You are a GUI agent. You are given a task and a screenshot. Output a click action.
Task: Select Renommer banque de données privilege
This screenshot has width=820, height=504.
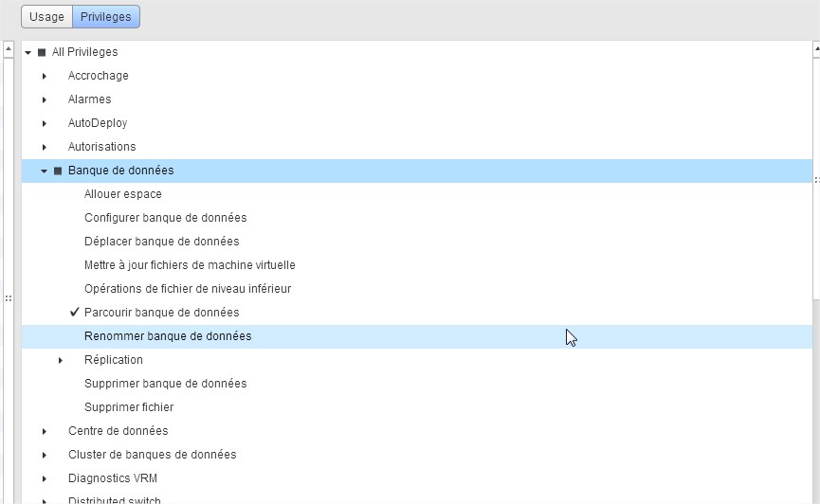(168, 335)
